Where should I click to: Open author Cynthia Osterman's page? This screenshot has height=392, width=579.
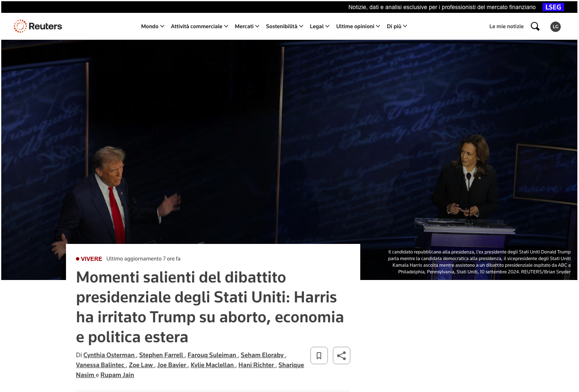pyautogui.click(x=109, y=355)
